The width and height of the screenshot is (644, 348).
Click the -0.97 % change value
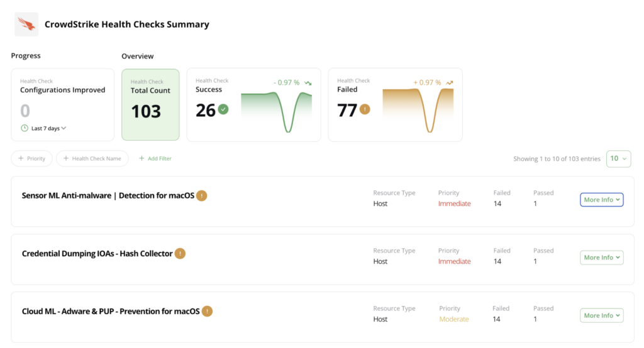tap(287, 82)
